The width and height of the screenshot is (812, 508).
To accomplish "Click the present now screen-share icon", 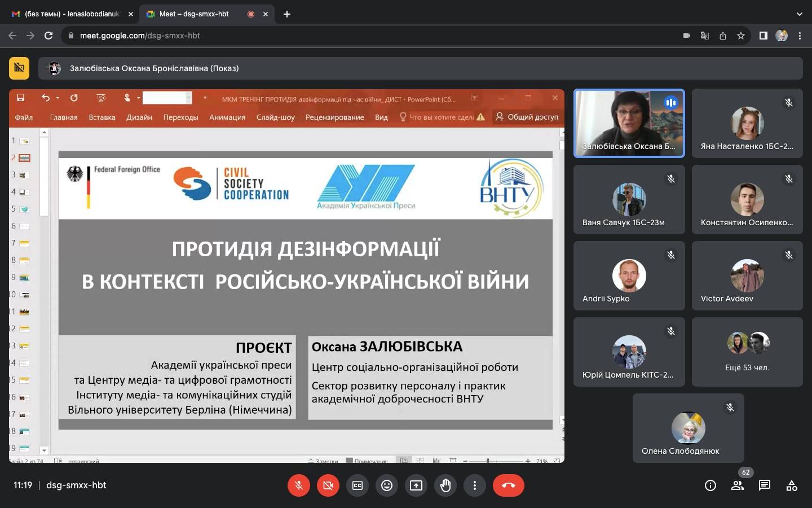I will point(416,485).
